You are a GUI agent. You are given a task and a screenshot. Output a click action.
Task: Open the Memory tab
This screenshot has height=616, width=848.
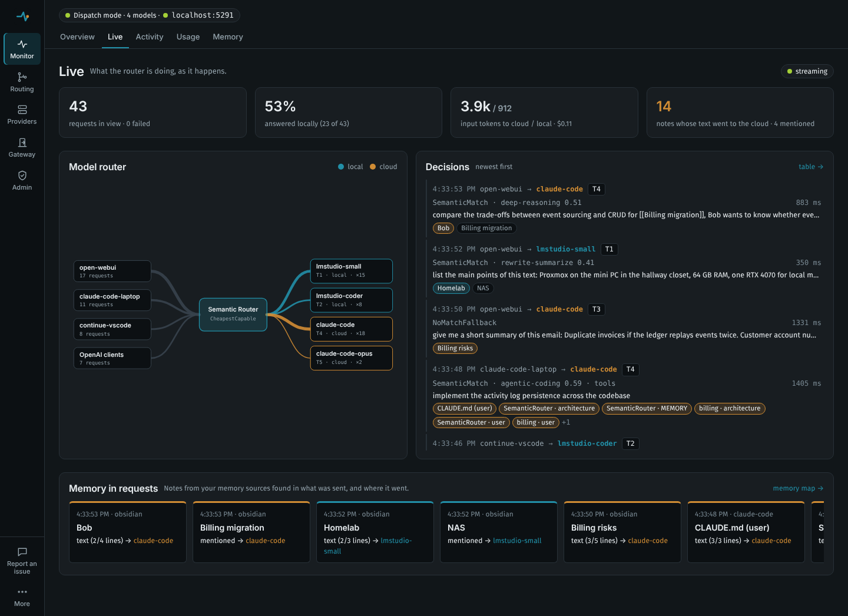point(228,37)
